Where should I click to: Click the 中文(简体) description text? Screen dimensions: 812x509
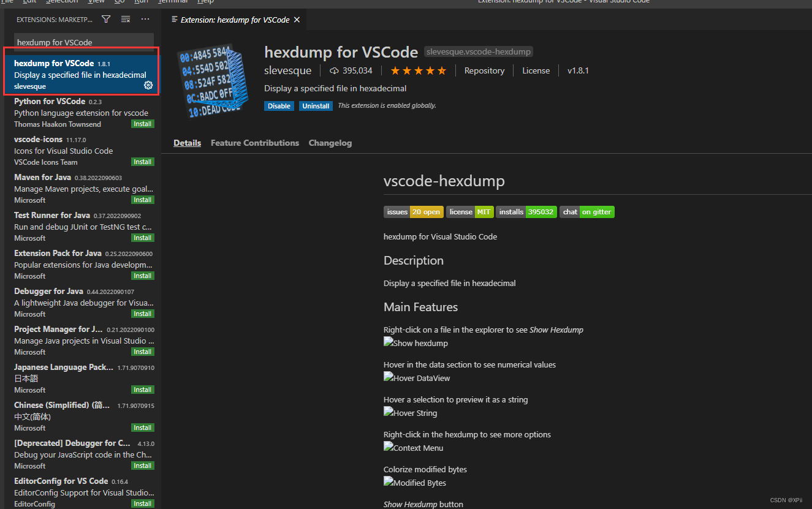(32, 417)
